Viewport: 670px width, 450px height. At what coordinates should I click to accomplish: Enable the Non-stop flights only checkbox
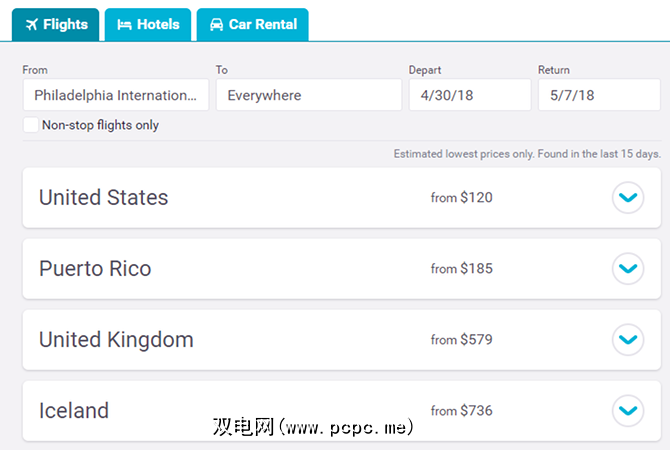coord(31,125)
